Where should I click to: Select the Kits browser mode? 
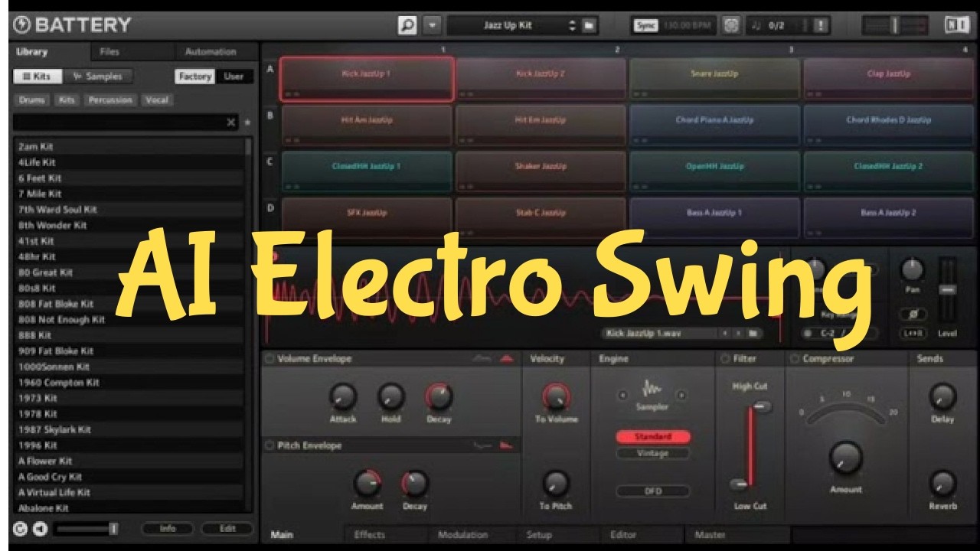(x=36, y=77)
